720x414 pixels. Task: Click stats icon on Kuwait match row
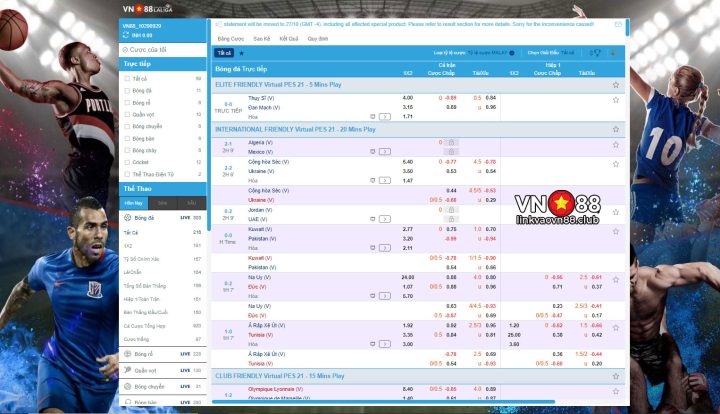click(x=373, y=248)
